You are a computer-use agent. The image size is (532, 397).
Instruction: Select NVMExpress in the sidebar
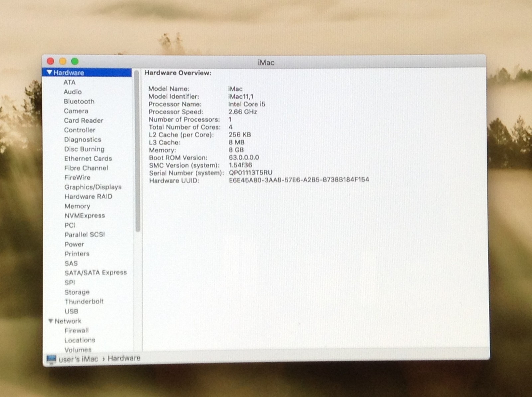click(85, 216)
